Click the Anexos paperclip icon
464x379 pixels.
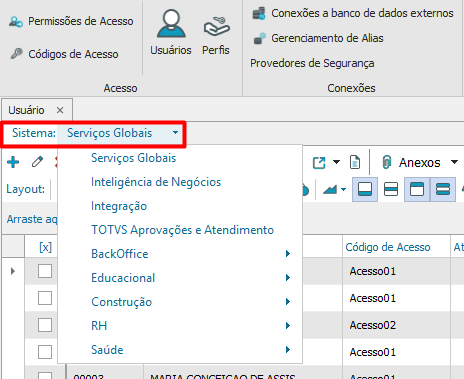386,162
